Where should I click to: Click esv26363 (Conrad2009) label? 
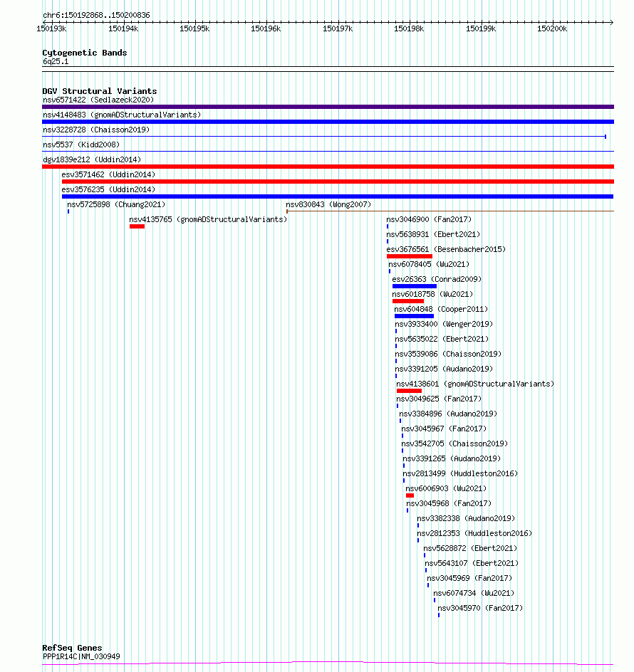[437, 280]
